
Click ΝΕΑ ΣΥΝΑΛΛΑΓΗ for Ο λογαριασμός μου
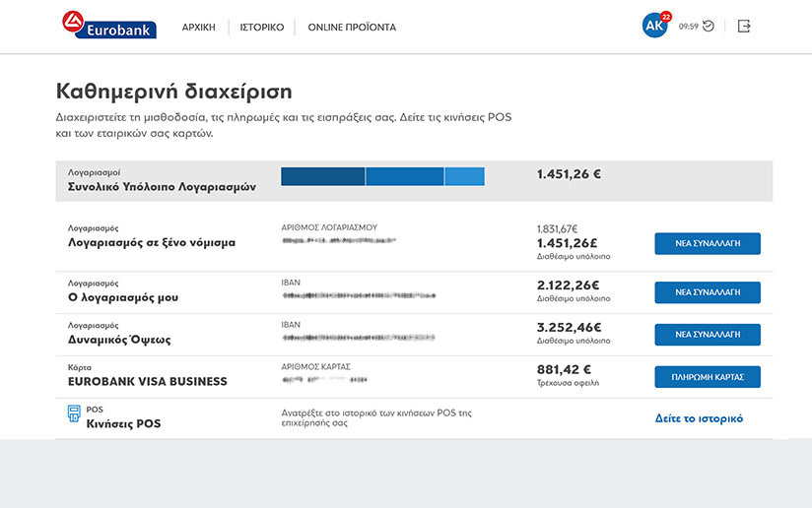click(x=708, y=292)
